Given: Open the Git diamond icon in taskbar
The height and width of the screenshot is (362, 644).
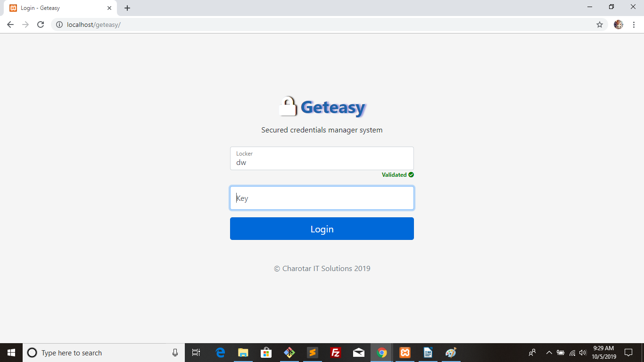Looking at the screenshot, I should (289, 353).
